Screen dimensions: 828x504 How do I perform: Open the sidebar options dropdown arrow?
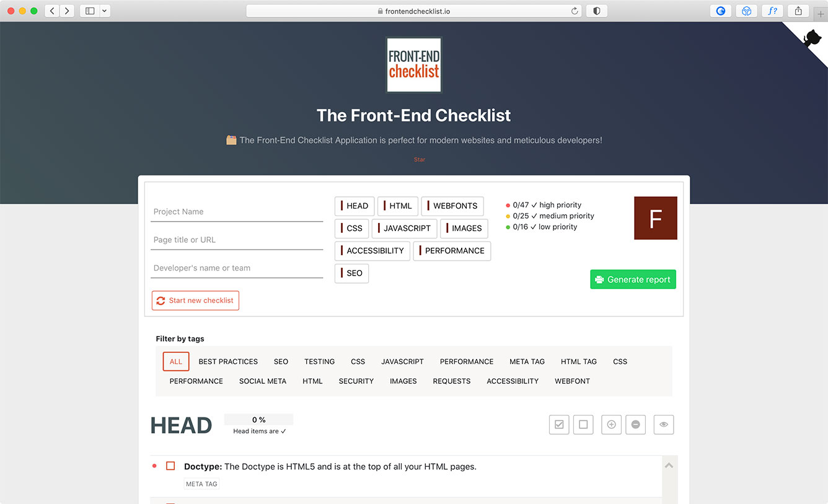105,11
